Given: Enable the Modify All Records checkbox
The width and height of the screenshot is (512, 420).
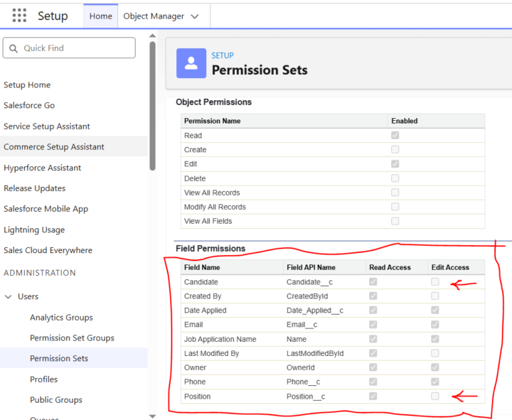Looking at the screenshot, I should (x=395, y=207).
